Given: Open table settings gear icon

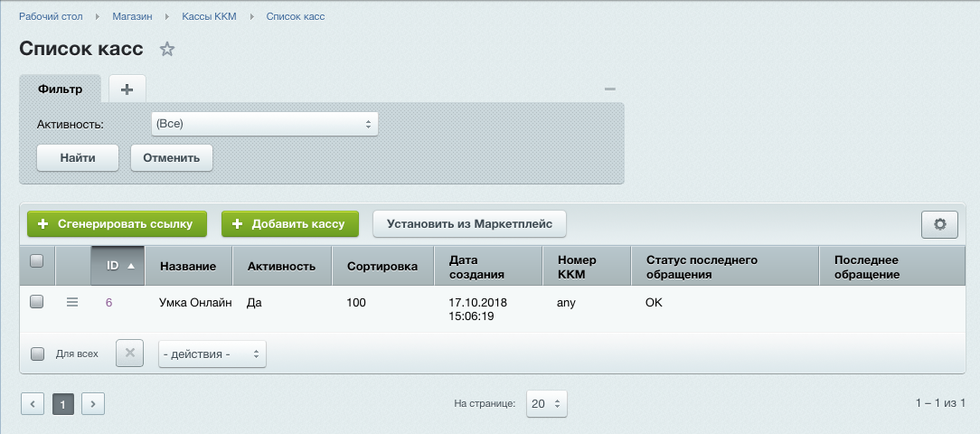Looking at the screenshot, I should (x=939, y=224).
